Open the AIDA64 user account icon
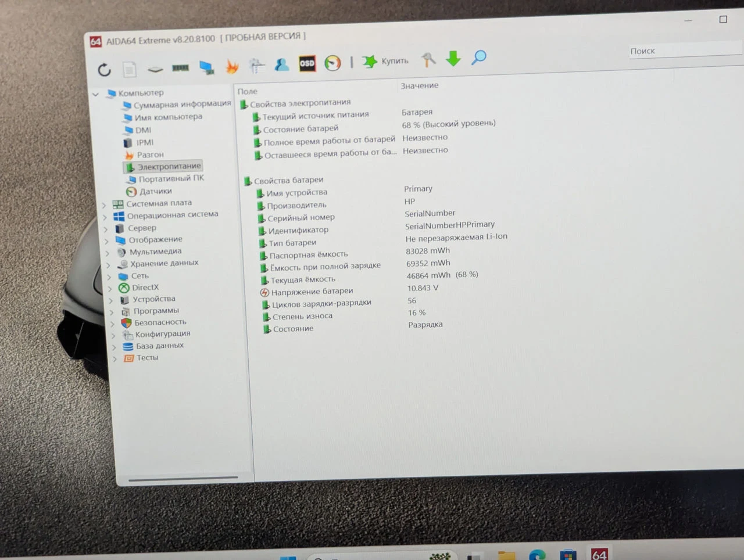This screenshot has width=744, height=560. click(x=282, y=64)
